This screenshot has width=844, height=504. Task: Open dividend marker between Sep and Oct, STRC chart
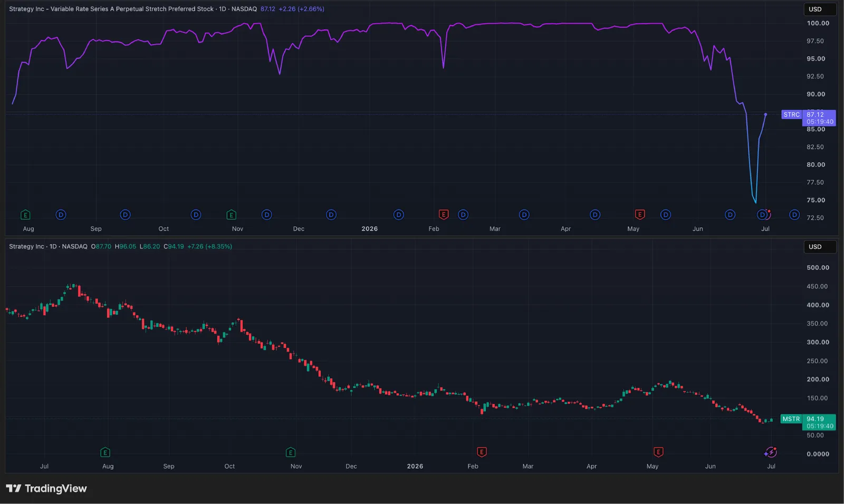125,215
